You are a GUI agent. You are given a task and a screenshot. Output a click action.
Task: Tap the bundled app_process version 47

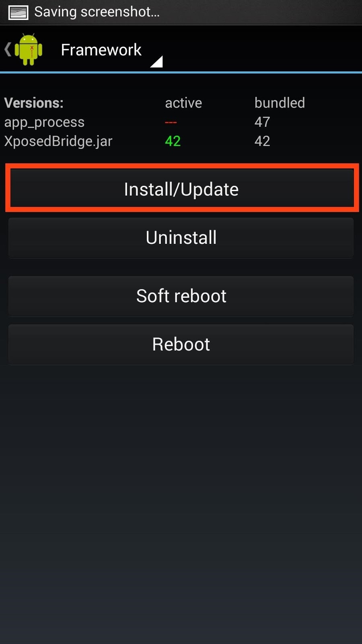[x=262, y=122]
